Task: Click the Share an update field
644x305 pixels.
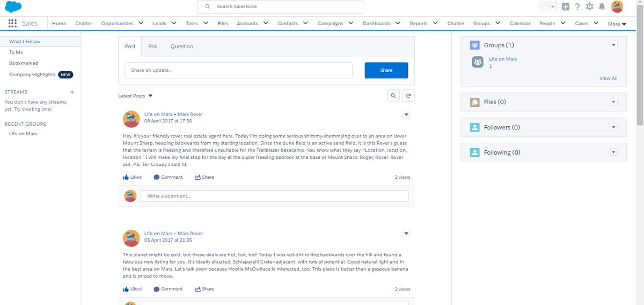Action: [238, 70]
